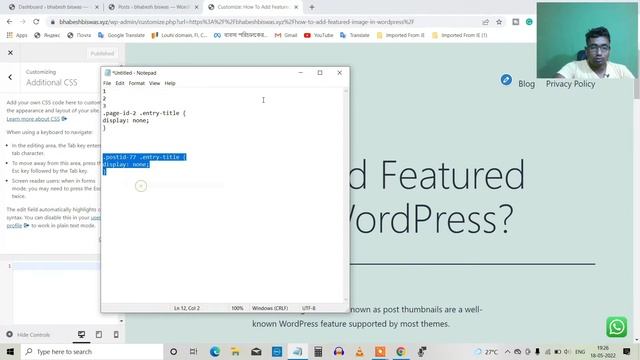Click Windows (CRLF) in Notepad status bar
Screen dimensions: 640x360
pyautogui.click(x=270, y=308)
